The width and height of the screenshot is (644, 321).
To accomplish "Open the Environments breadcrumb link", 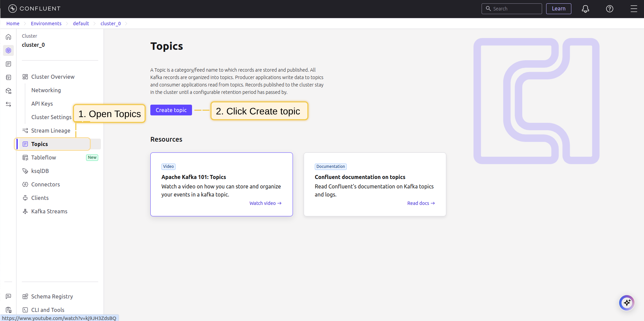I will tap(46, 24).
